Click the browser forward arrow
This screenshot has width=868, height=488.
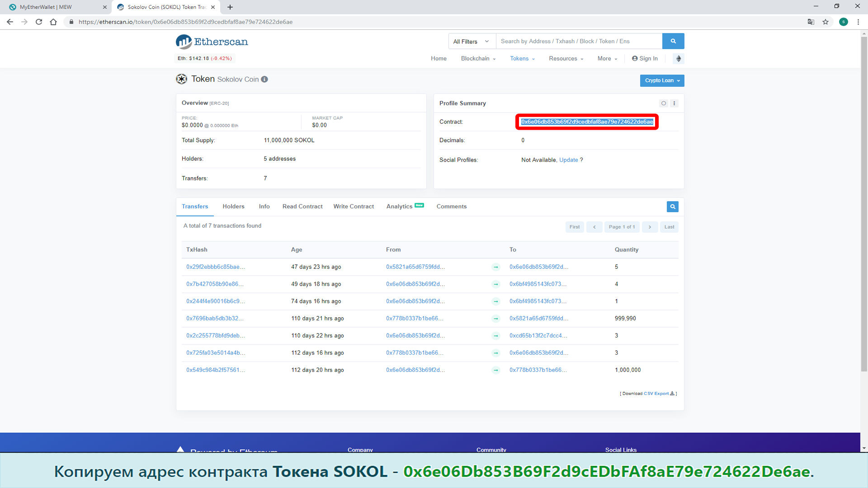[x=24, y=22]
